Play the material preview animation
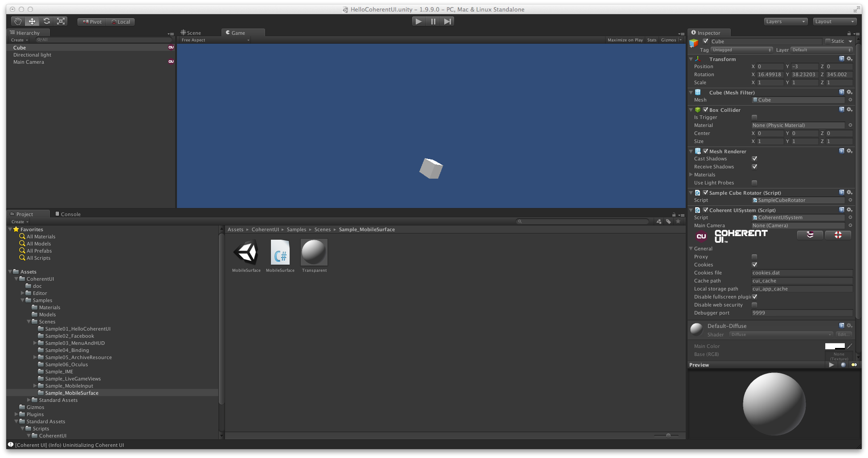The image size is (868, 458). [831, 365]
